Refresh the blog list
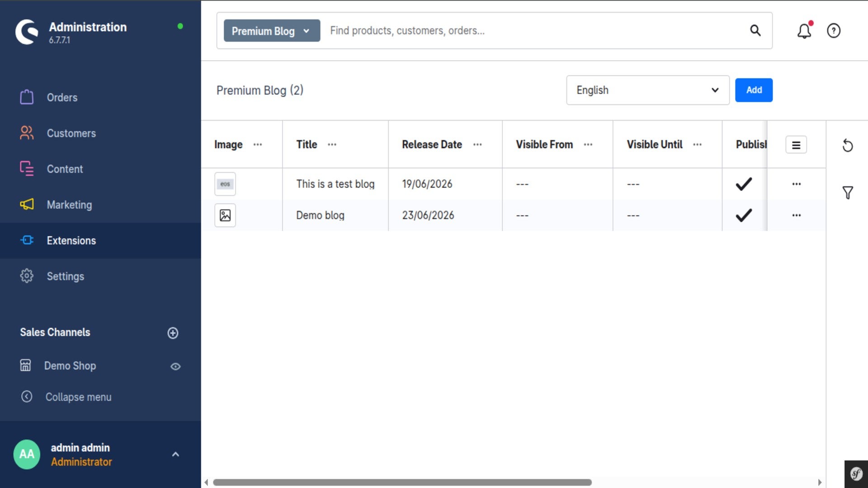 click(848, 145)
